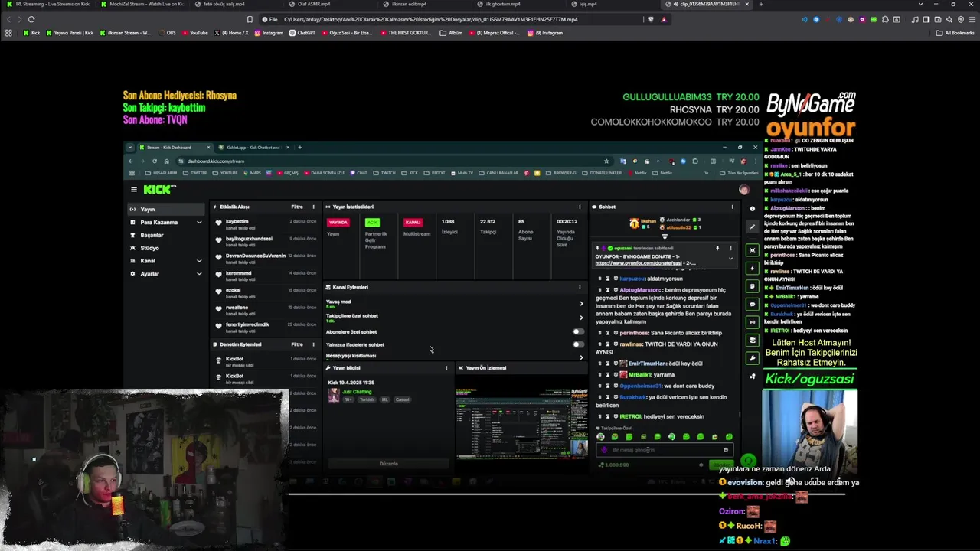Screen dimensions: 980x551
Task: Click Filtre in Denetim Eylemleri panel
Action: click(x=296, y=344)
